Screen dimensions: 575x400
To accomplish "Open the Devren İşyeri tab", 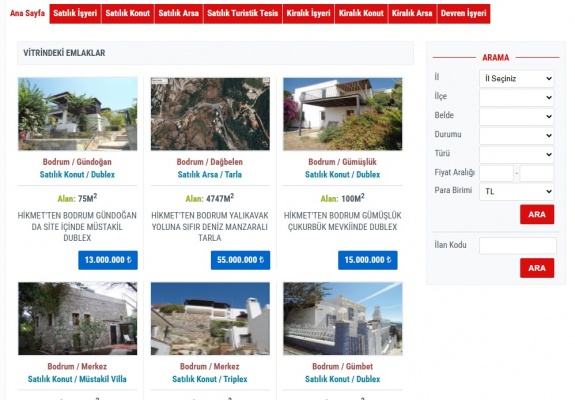I will point(464,14).
